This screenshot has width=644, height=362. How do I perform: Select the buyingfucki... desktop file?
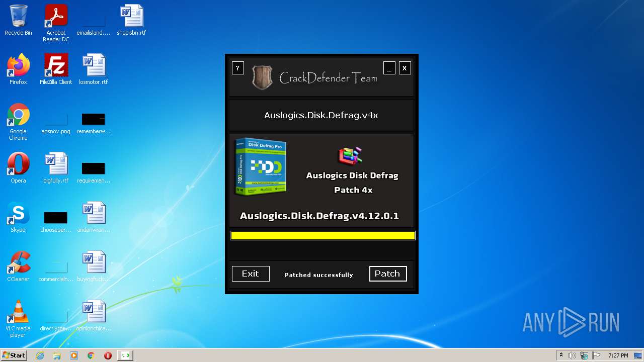94,267
